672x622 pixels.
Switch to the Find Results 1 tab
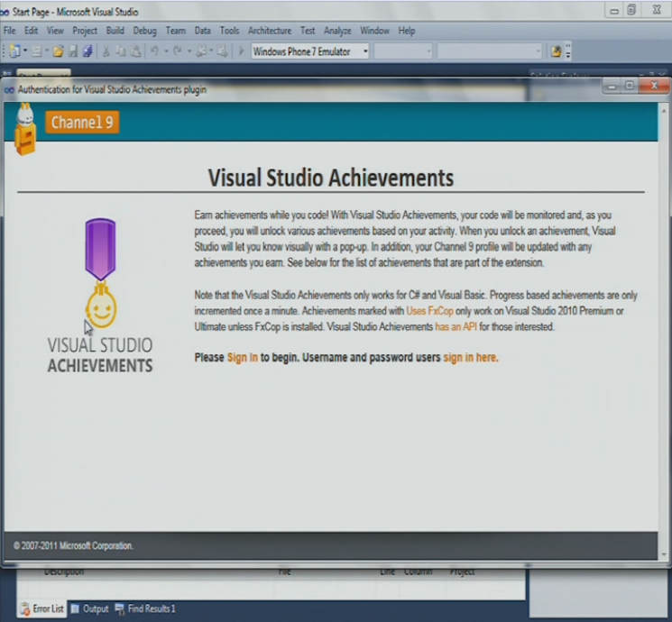(x=145, y=608)
